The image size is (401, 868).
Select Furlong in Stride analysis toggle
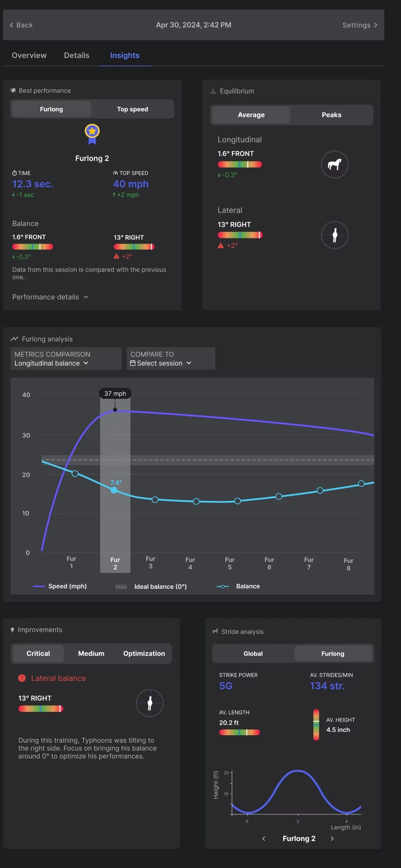[333, 653]
